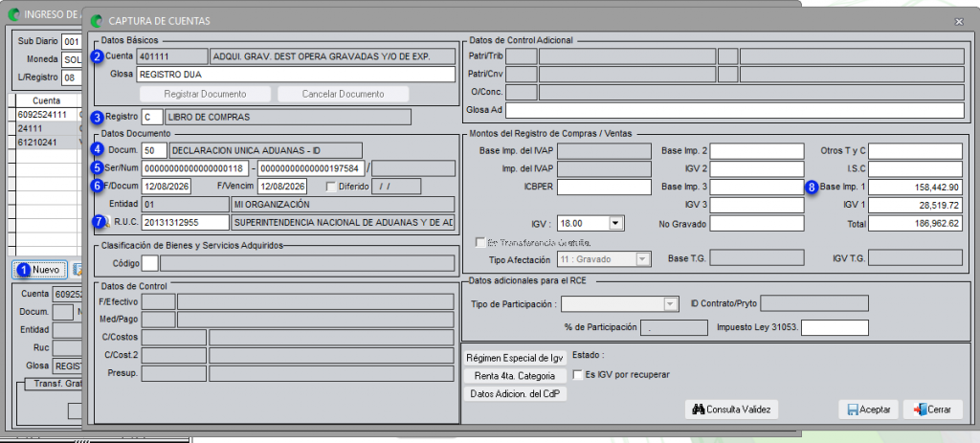This screenshot has width=980, height=443.
Task: Click the Registro code field C
Action: pos(152,117)
